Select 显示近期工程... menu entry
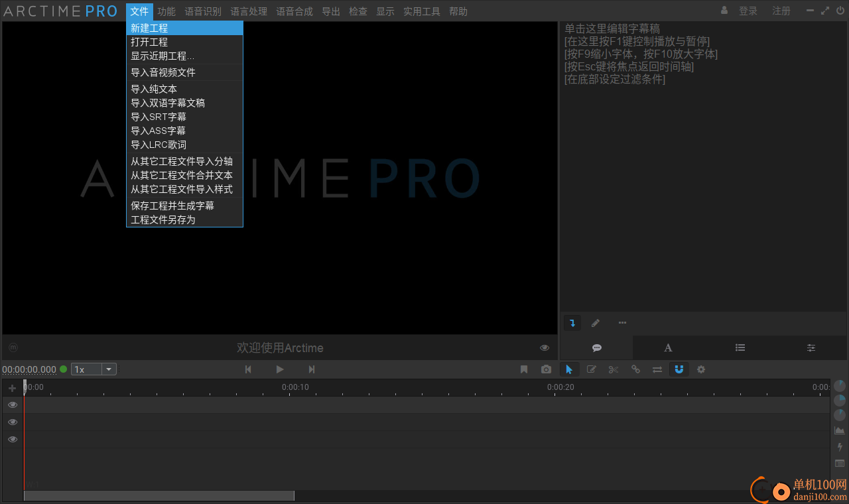The width and height of the screenshot is (849, 504). click(x=184, y=56)
